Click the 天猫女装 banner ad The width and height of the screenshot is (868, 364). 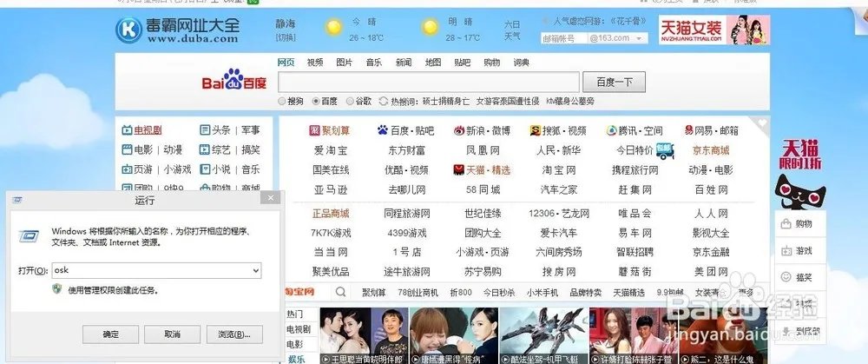(714, 30)
